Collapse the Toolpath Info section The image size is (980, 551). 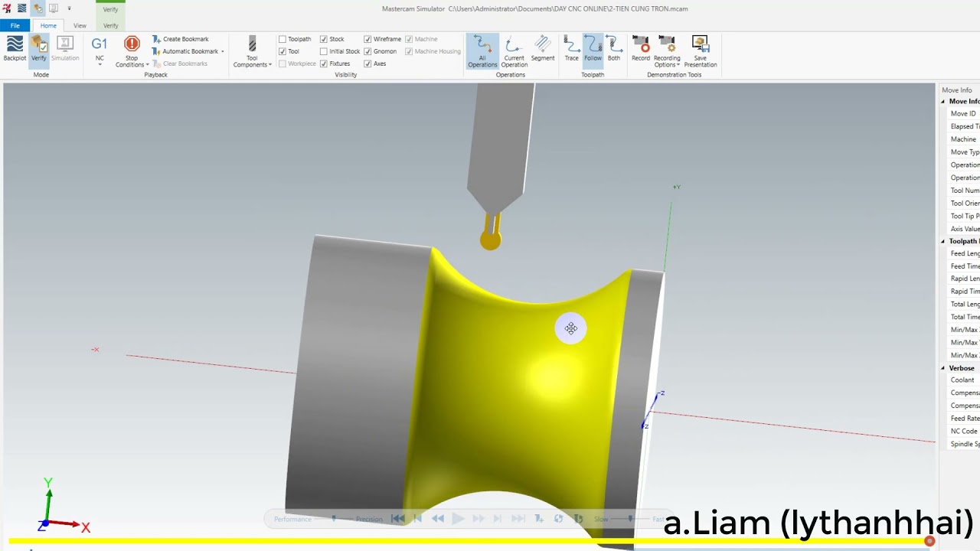pos(943,241)
